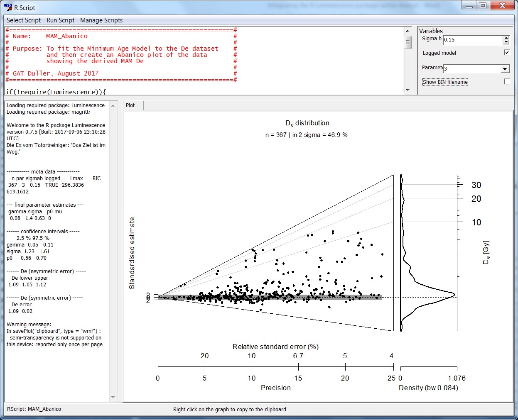The width and height of the screenshot is (518, 420).
Task: Click the 'if(!require(Luminescence)){' script line
Action: click(56, 92)
